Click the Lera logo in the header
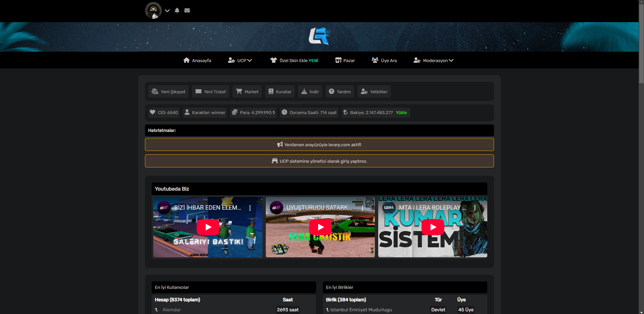 click(319, 36)
